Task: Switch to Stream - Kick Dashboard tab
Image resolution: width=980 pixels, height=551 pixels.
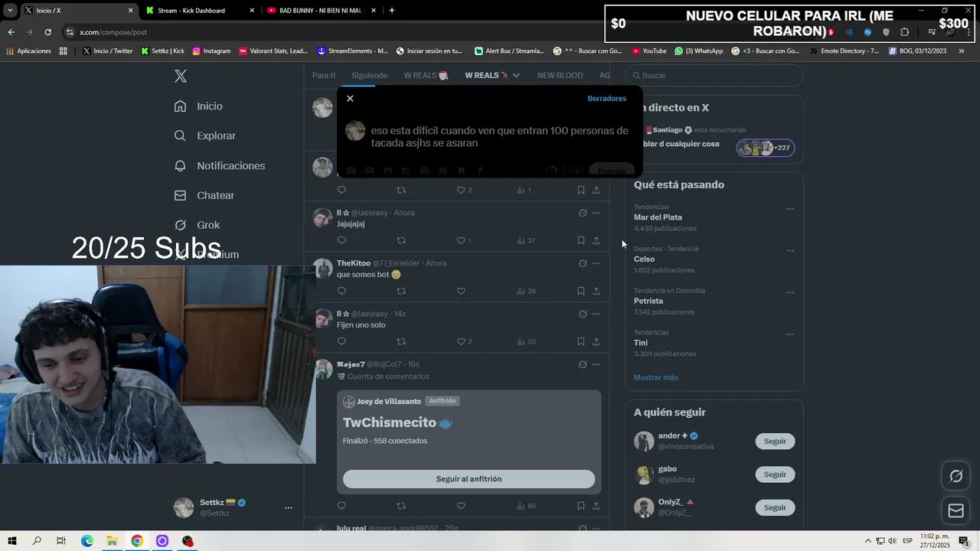Action: pyautogui.click(x=200, y=11)
